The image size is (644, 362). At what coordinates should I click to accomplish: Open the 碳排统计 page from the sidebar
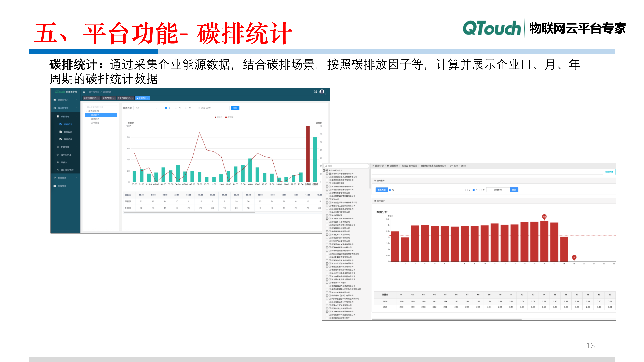(x=68, y=124)
